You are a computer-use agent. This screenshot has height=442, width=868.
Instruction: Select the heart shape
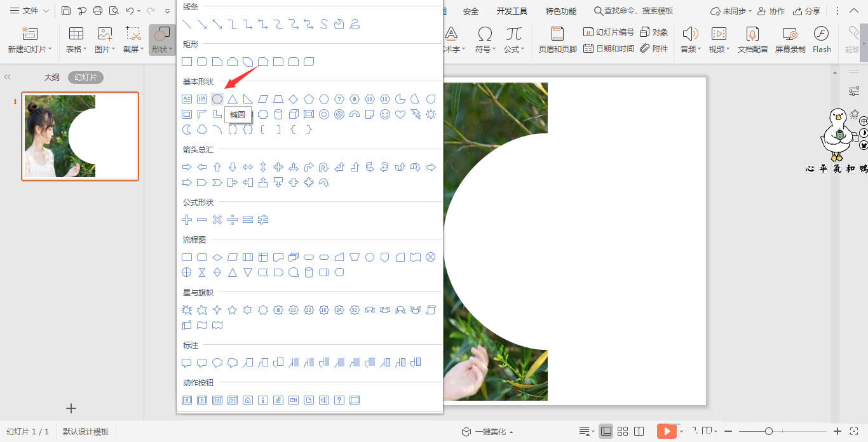(400, 114)
